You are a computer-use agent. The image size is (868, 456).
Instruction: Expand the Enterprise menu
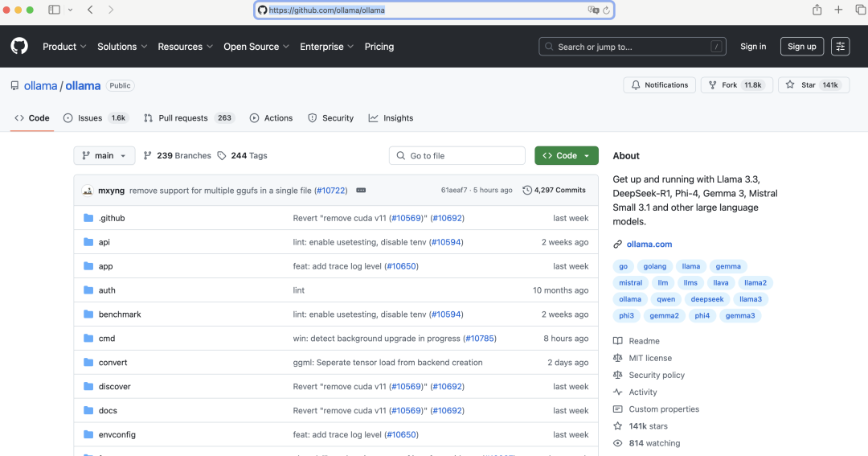coord(326,47)
